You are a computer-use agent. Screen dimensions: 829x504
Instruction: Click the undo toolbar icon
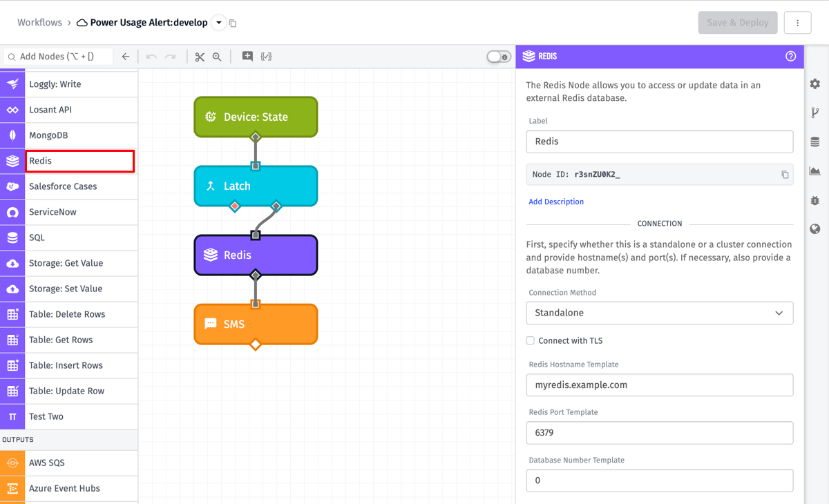tap(151, 57)
